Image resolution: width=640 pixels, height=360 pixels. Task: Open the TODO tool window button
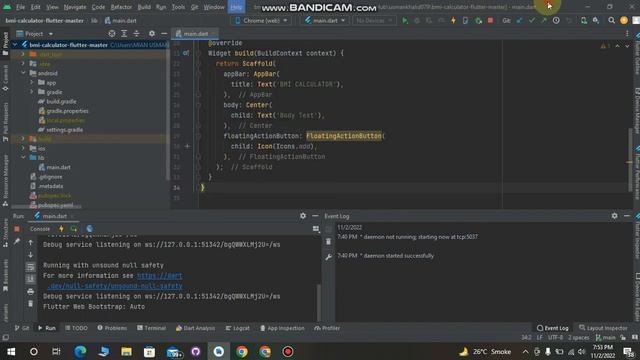[x=76, y=328]
